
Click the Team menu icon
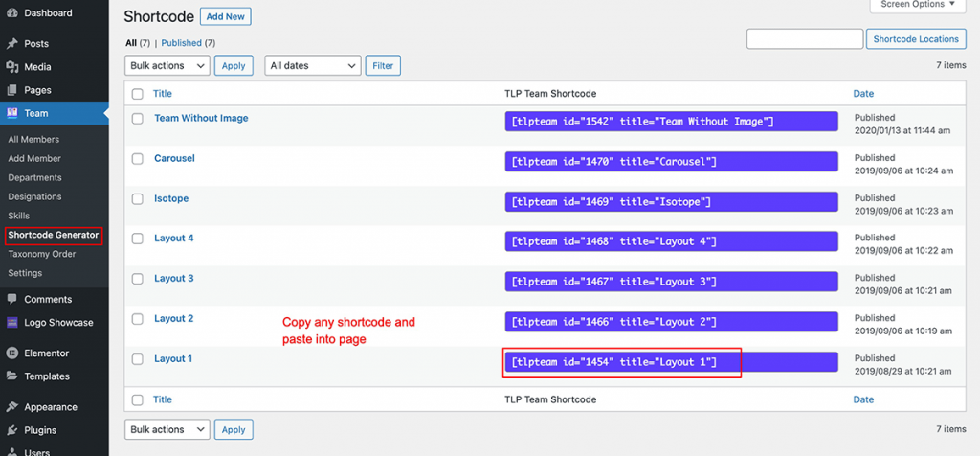11,113
